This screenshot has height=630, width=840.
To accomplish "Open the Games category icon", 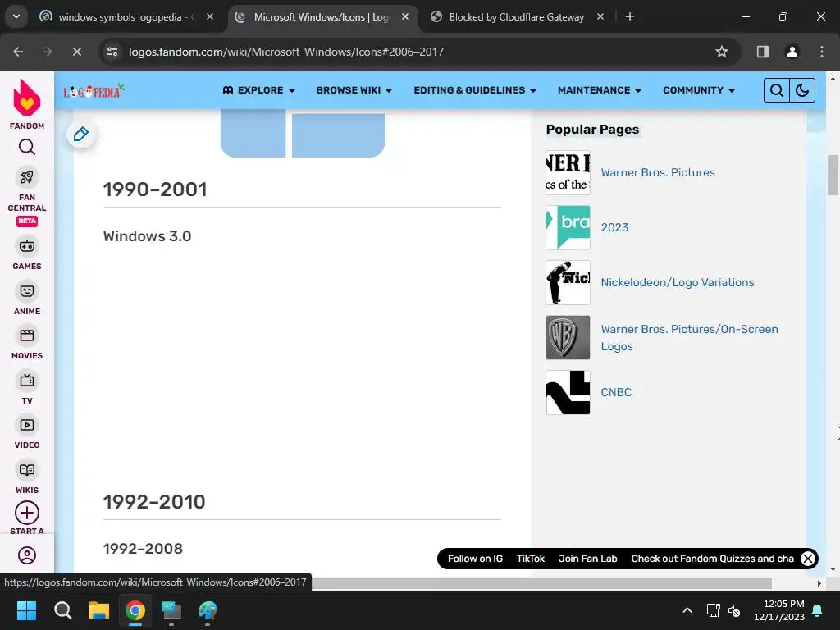I will [27, 246].
